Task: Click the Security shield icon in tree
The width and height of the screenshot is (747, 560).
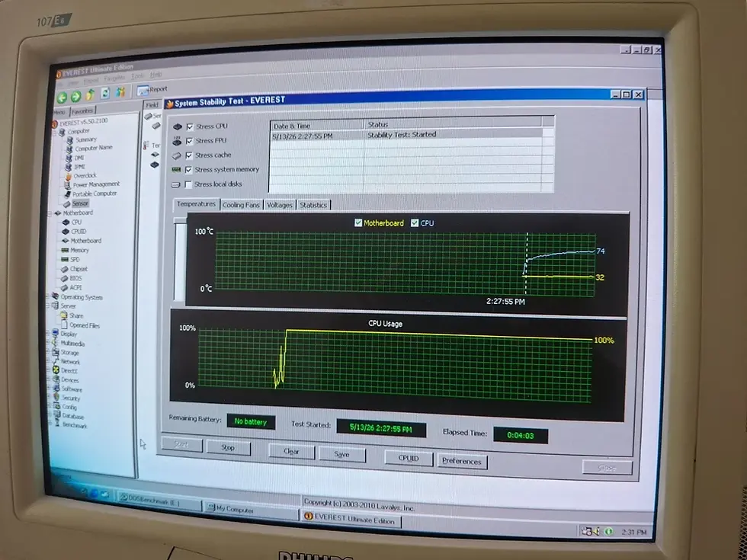Action: (56, 397)
